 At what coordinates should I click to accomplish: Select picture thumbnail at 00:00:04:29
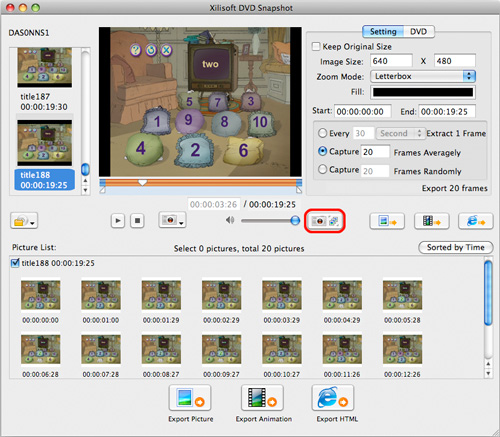pos(342,295)
